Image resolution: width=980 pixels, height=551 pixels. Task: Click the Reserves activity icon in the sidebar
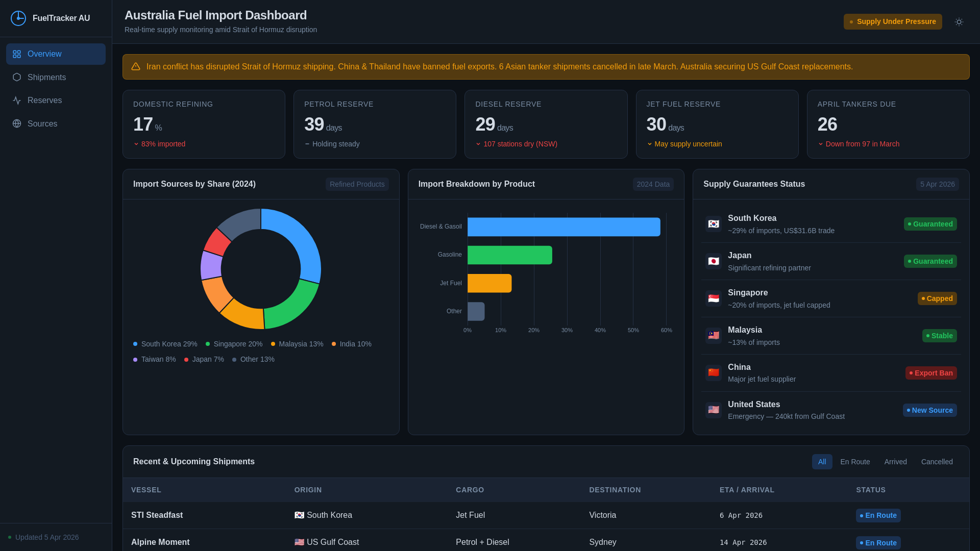(17, 101)
